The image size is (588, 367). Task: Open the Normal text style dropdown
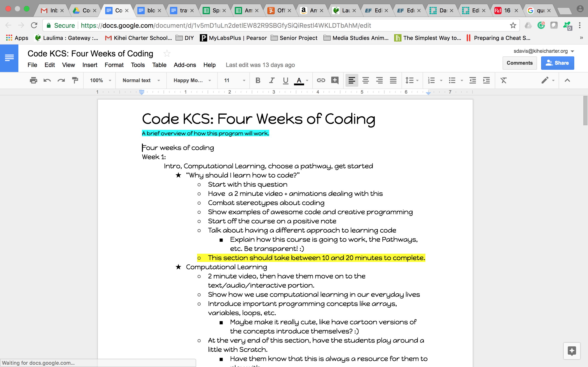pos(141,80)
